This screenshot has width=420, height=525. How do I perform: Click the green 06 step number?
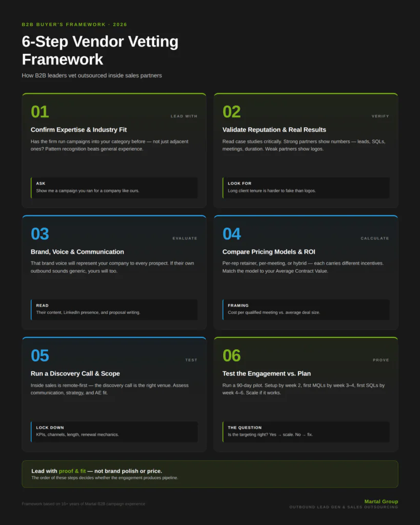click(231, 356)
